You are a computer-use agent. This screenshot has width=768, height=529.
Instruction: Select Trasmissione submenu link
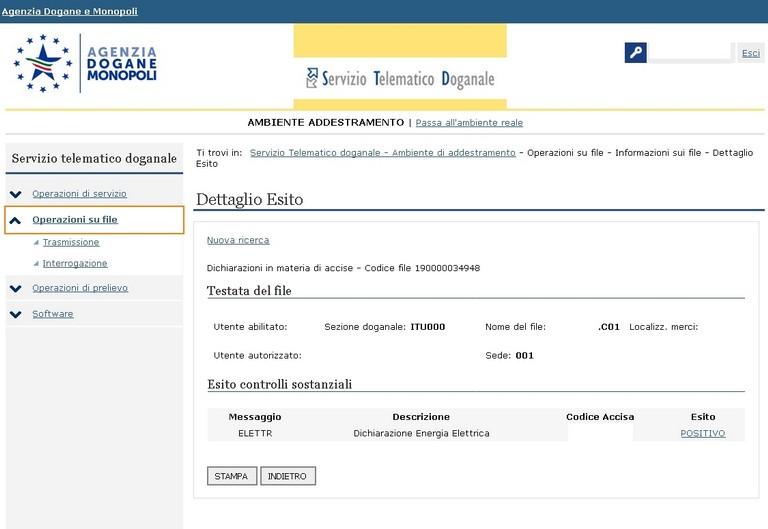[x=71, y=242]
